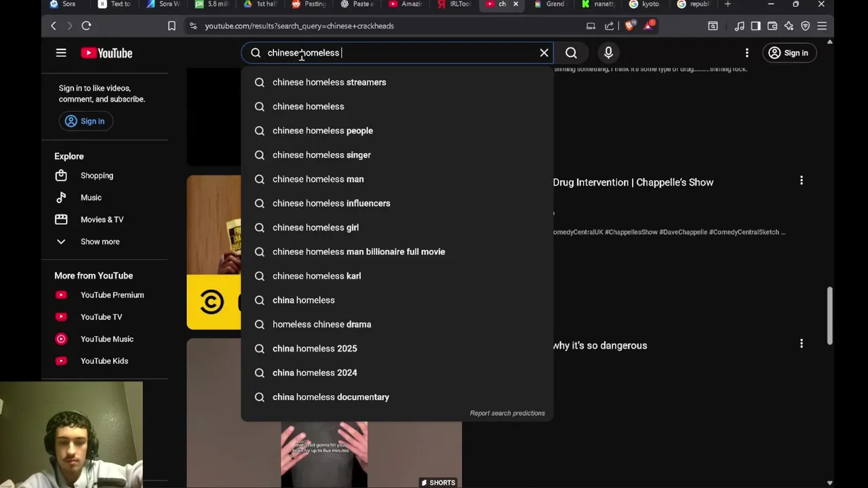Open the Brave Rewards triangle icon

[650, 26]
